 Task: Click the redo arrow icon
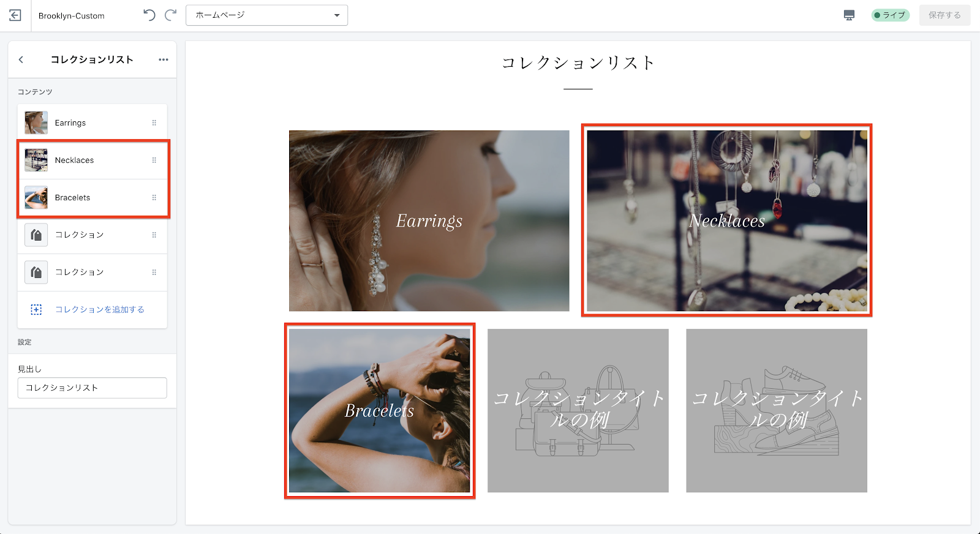pyautogui.click(x=170, y=15)
